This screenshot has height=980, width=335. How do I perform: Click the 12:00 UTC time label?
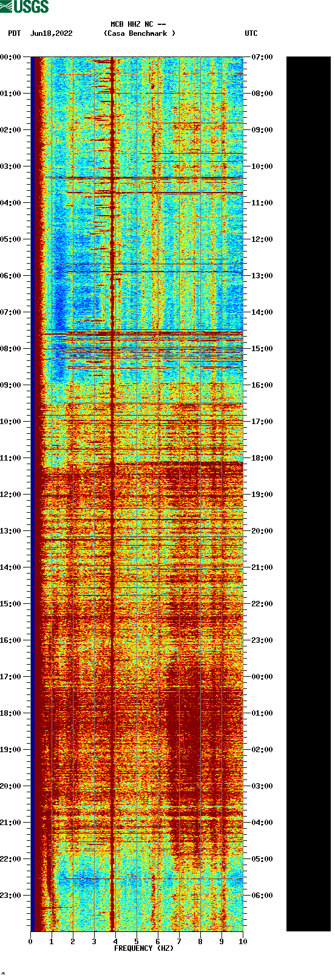click(x=262, y=239)
